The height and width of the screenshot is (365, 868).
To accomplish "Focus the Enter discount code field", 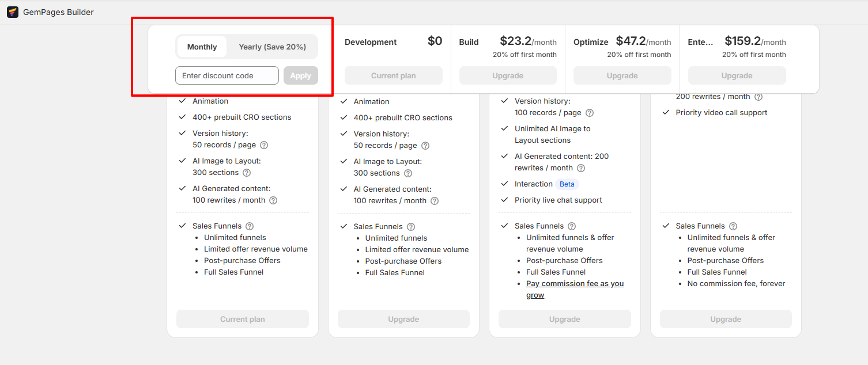I will [227, 75].
